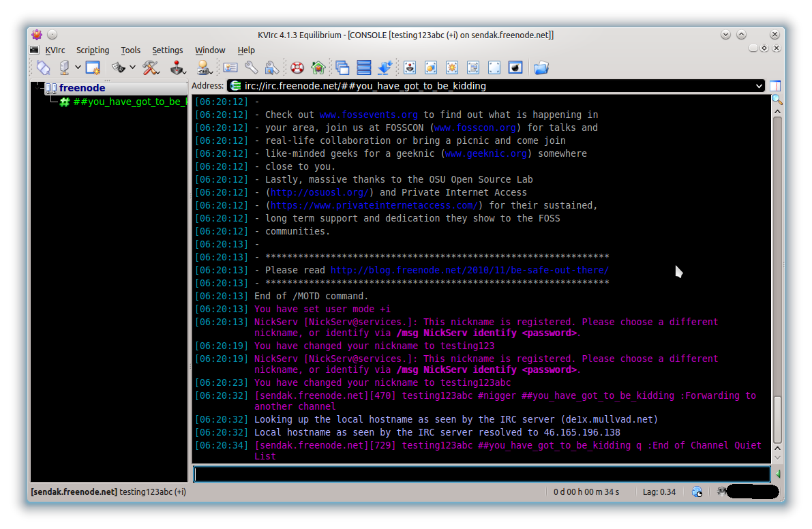Open the ID card toolbar icon
Image resolution: width=812 pixels, height=529 pixels.
coord(230,67)
